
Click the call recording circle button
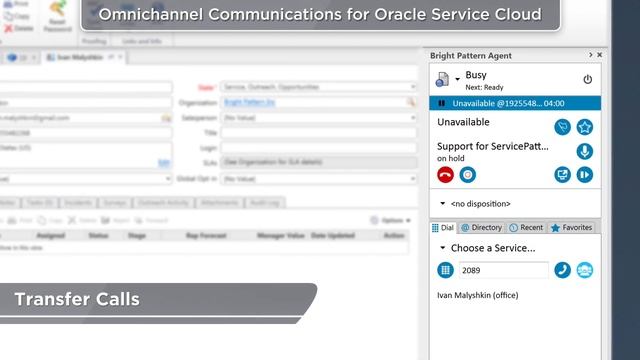467,175
